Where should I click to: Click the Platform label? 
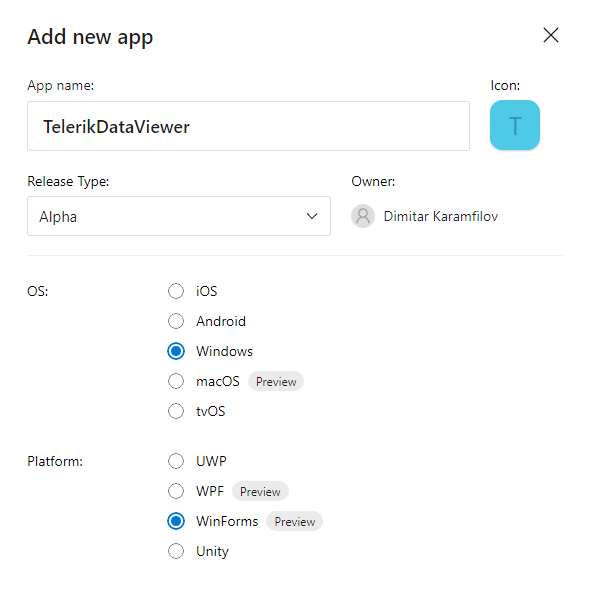pos(55,461)
